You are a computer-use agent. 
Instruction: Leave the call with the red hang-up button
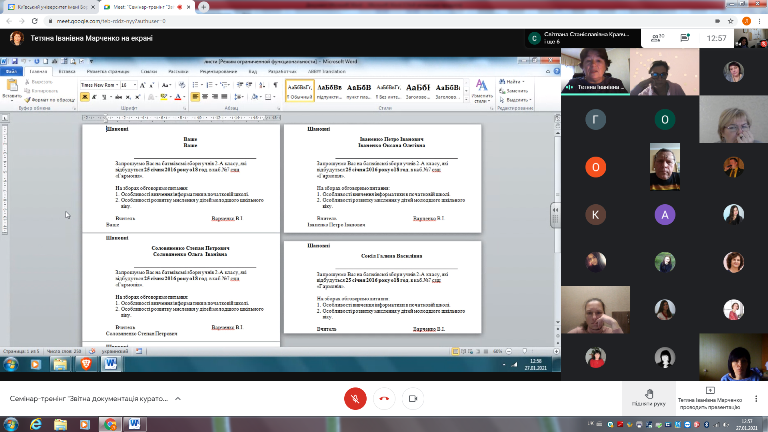click(383, 397)
